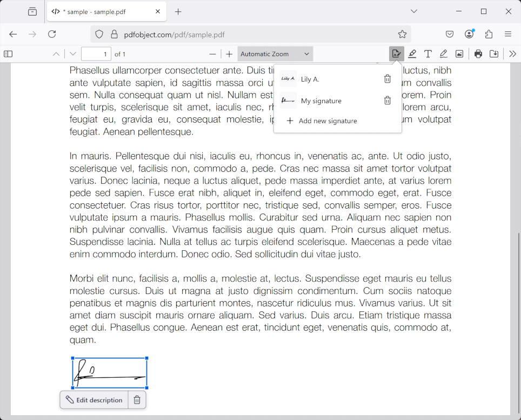
Task: Go back in browser history
Action: tap(13, 34)
